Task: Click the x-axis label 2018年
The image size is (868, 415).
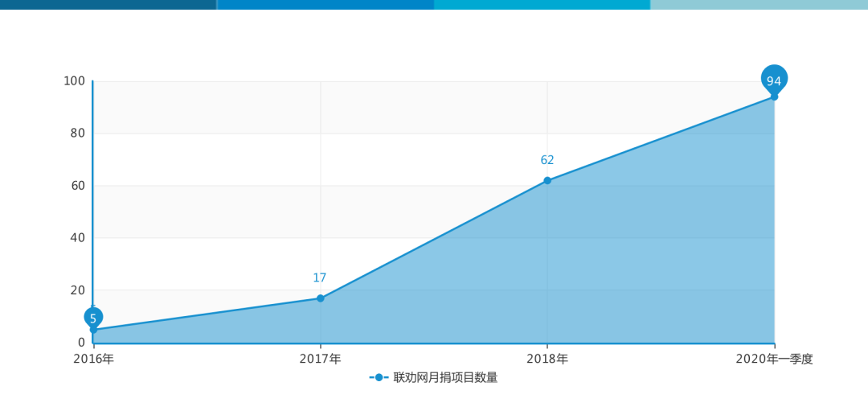Action: 547,359
